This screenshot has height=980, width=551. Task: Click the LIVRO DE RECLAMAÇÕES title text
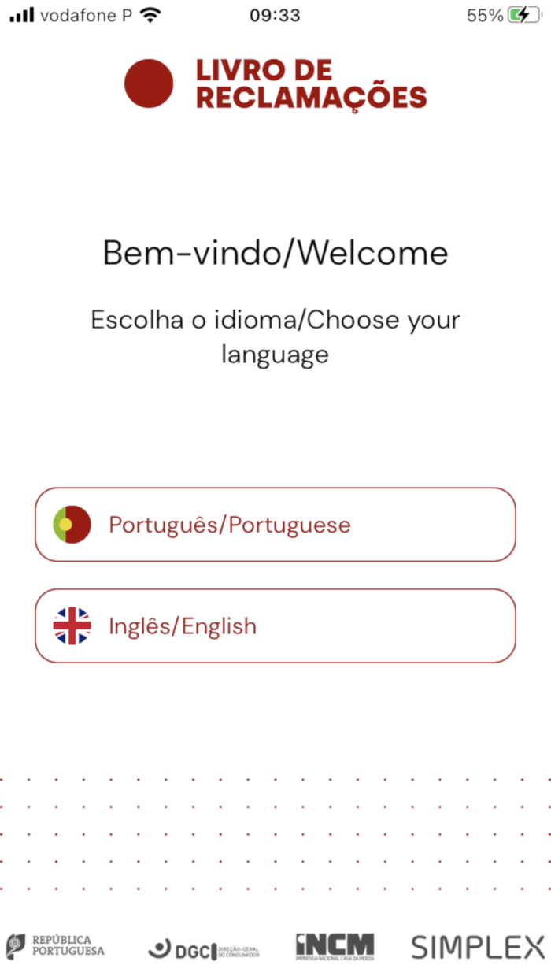tap(312, 84)
